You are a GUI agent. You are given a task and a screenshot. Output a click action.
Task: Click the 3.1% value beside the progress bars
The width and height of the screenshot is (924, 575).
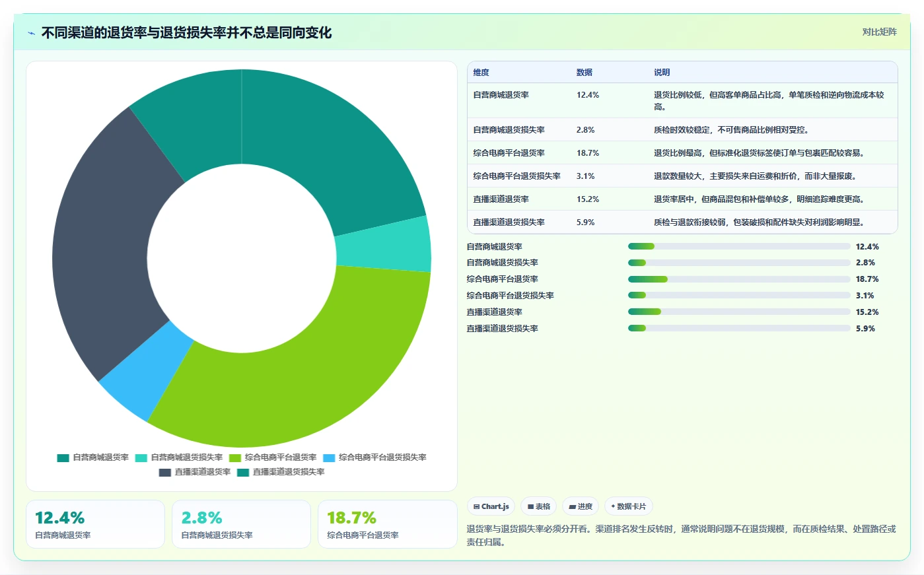pos(865,296)
